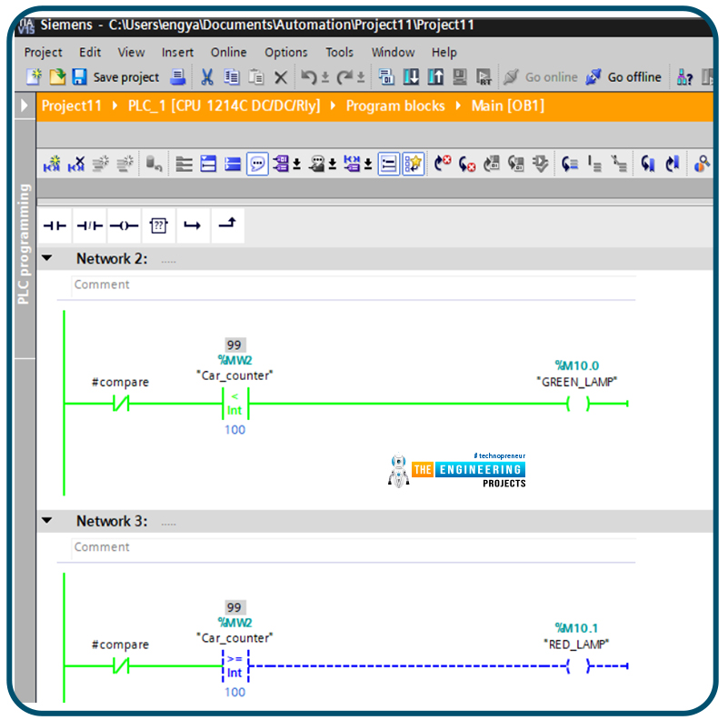Open the View menu
The height and width of the screenshot is (720, 728).
tap(131, 52)
